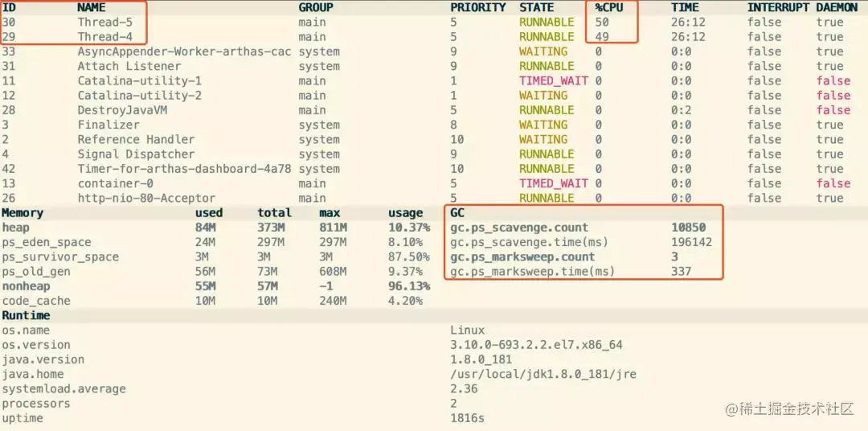This screenshot has height=431, width=868.
Task: Click the gc.ps_marksweep.time(ms) label
Action: tap(533, 272)
